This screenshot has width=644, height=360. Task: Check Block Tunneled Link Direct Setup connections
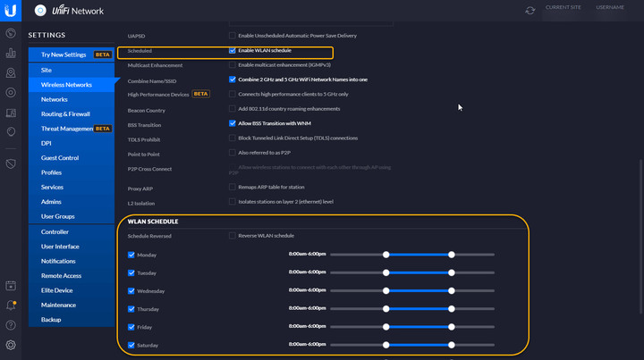click(x=232, y=138)
